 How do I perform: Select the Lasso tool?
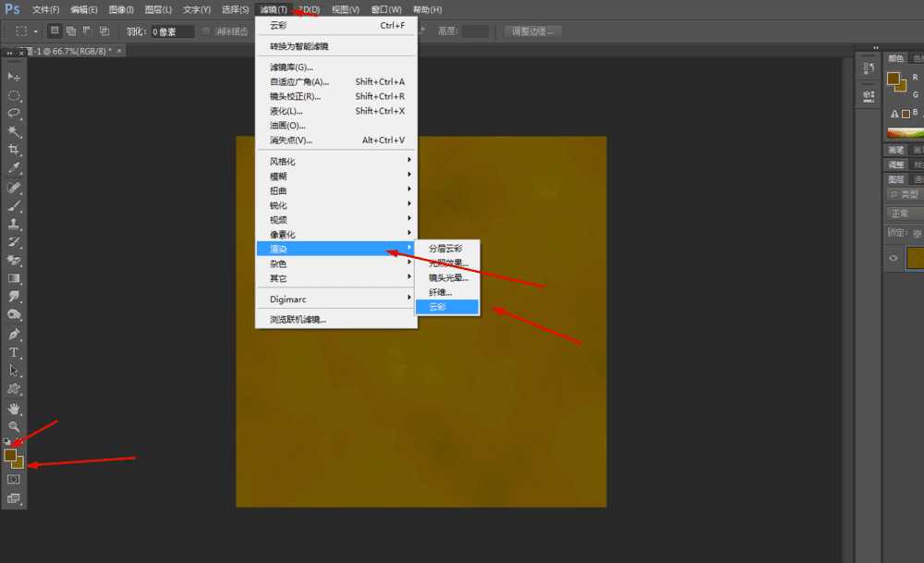12,113
